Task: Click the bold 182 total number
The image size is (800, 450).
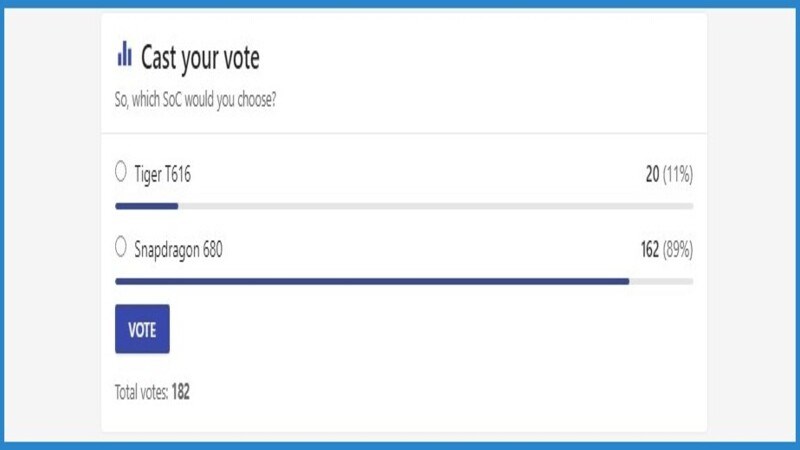Action: pyautogui.click(x=181, y=392)
